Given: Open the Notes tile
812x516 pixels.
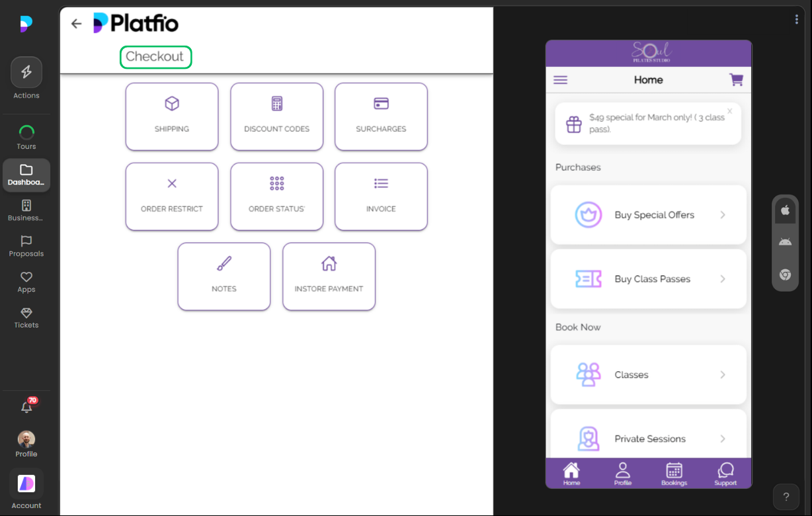Looking at the screenshot, I should 224,277.
